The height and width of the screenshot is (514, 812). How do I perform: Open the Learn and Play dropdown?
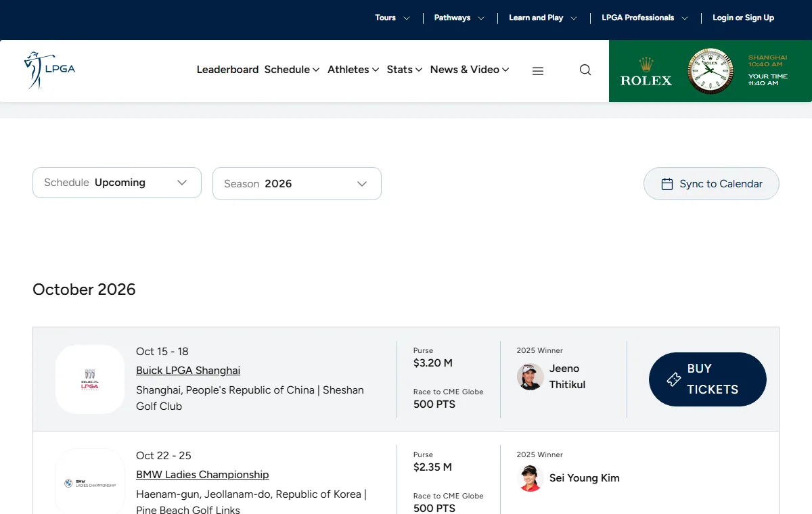[x=543, y=18]
